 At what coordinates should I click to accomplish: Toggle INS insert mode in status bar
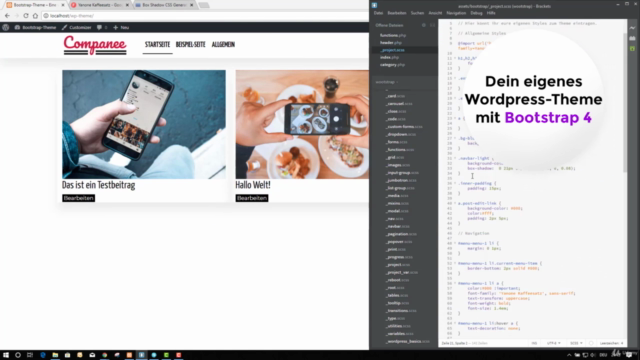click(534, 343)
